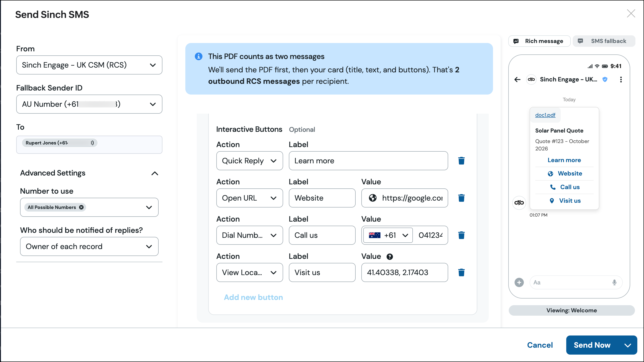Open the From sender dropdown
The height and width of the screenshot is (362, 644).
(89, 65)
